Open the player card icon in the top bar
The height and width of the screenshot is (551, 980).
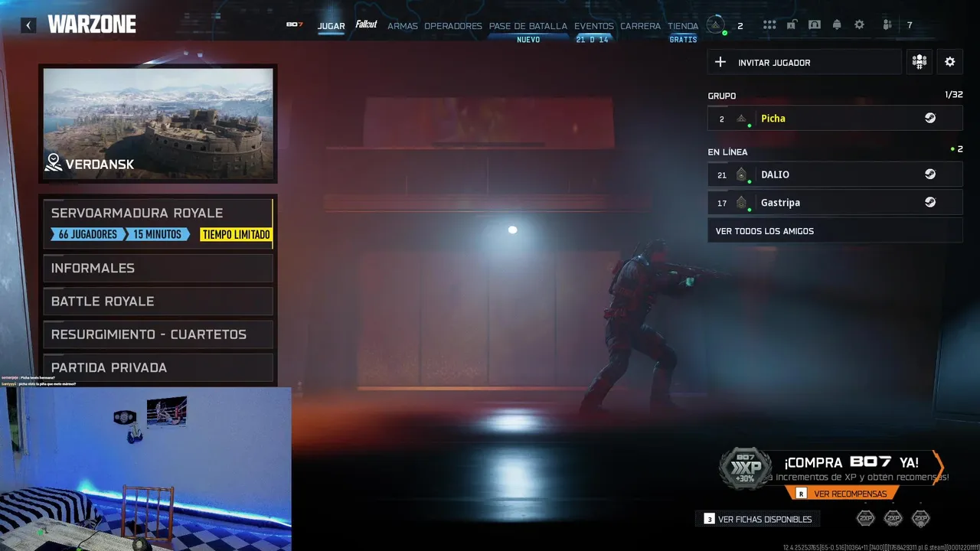(815, 25)
